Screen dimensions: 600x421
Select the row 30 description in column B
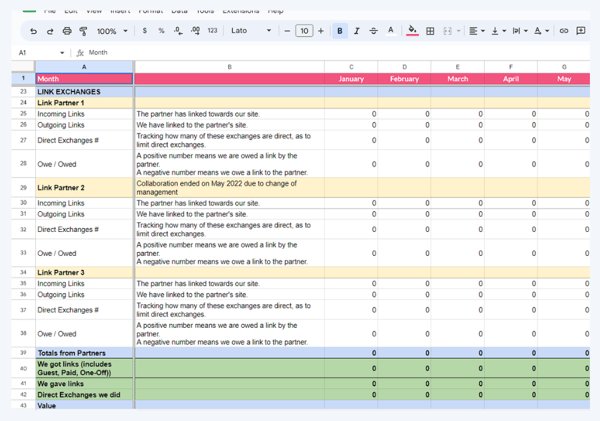(230, 203)
